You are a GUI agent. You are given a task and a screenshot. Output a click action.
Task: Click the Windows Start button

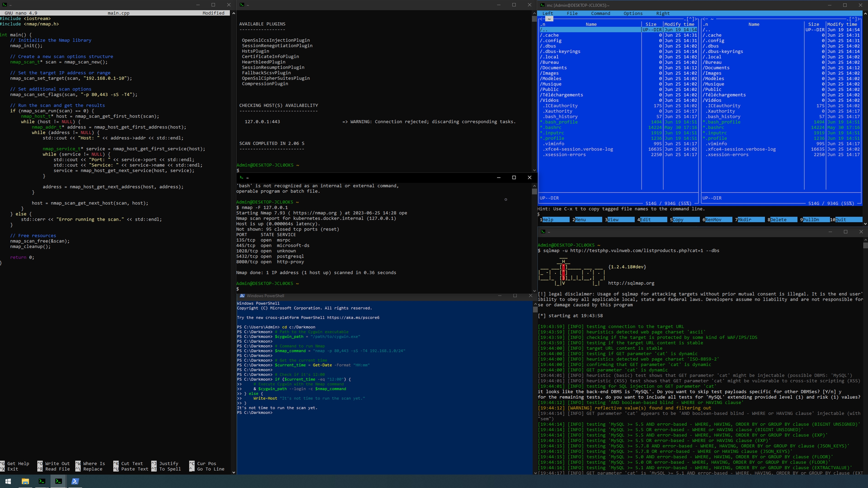pos(8,481)
